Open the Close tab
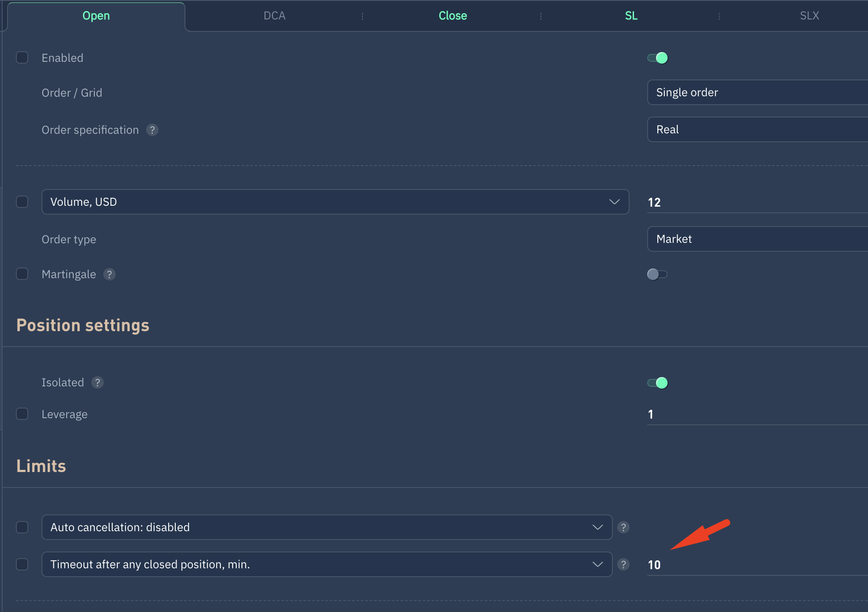 (453, 16)
